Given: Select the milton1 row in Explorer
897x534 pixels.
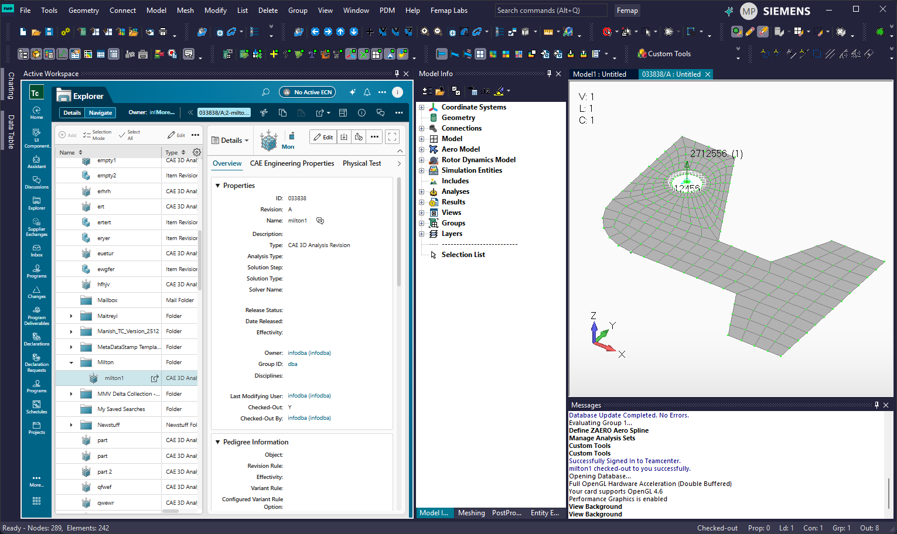Looking at the screenshot, I should pos(126,378).
